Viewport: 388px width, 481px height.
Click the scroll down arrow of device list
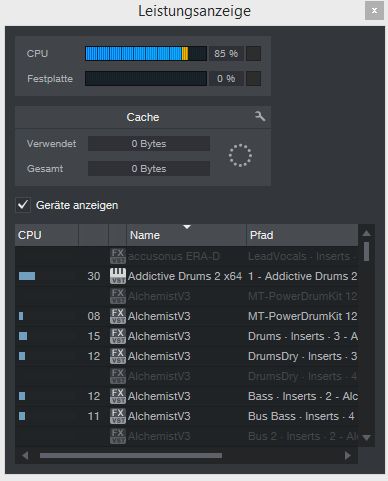(x=366, y=437)
